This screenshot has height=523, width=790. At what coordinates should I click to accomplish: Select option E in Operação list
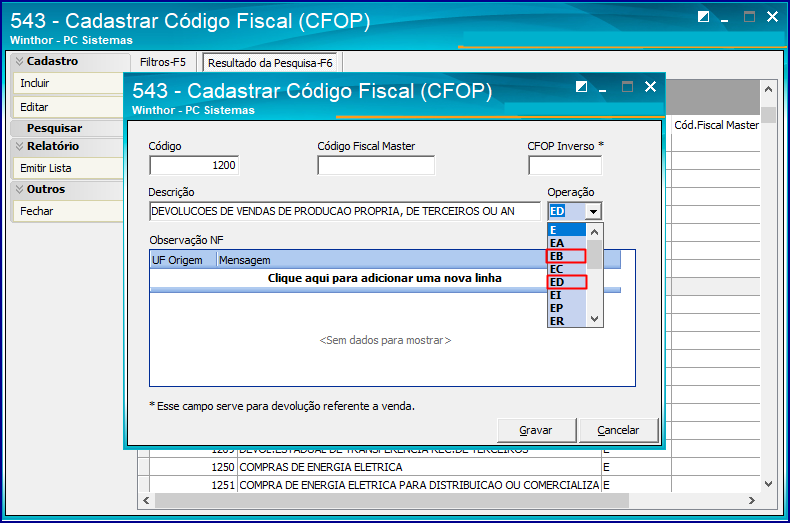point(567,230)
